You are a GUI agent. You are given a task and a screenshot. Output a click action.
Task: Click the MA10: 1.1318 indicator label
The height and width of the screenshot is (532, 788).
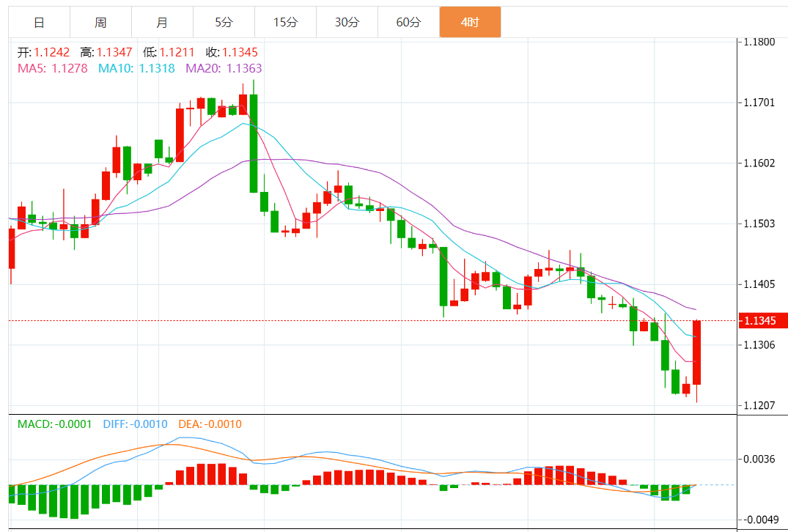136,68
